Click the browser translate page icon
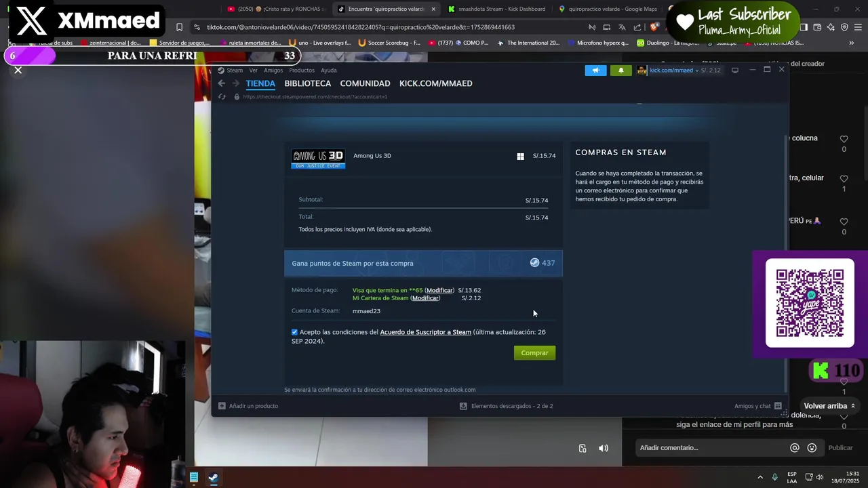 [622, 27]
